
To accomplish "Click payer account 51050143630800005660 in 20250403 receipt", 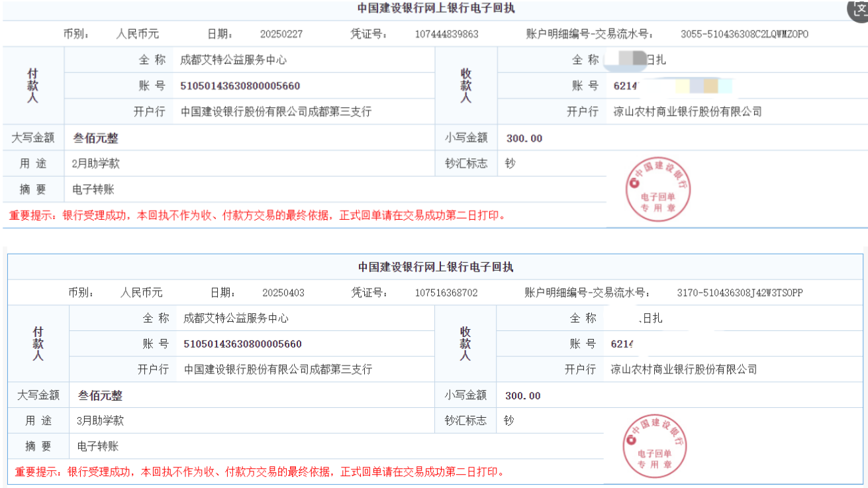I will tap(242, 344).
